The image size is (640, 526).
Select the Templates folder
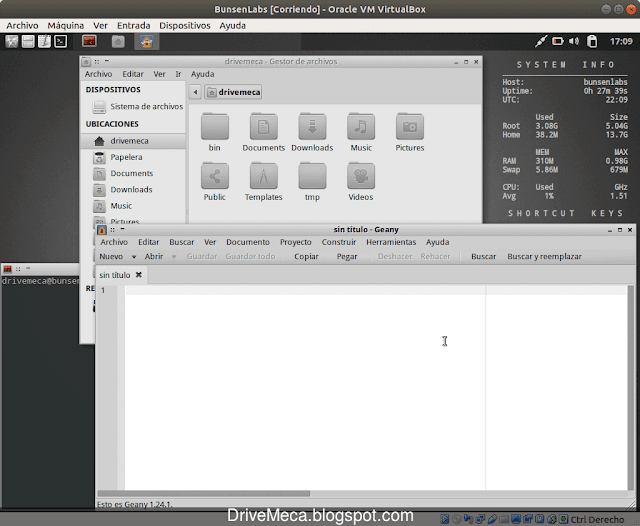[x=264, y=182]
